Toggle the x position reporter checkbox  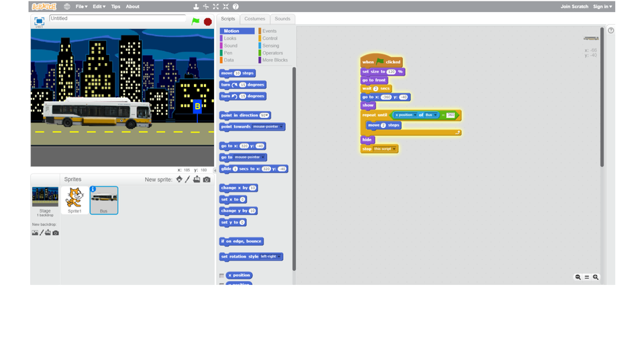[221, 276]
